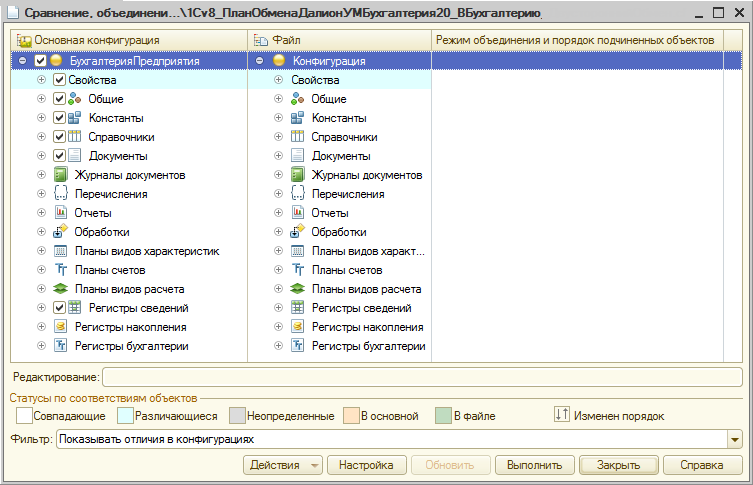Click Отчеты icon in main configuration

click(61, 213)
